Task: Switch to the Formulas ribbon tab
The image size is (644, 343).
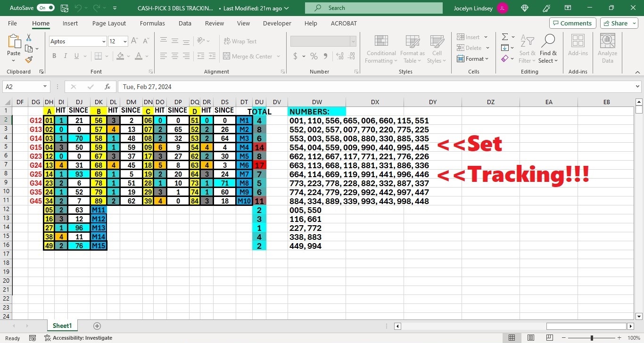Action: [152, 23]
